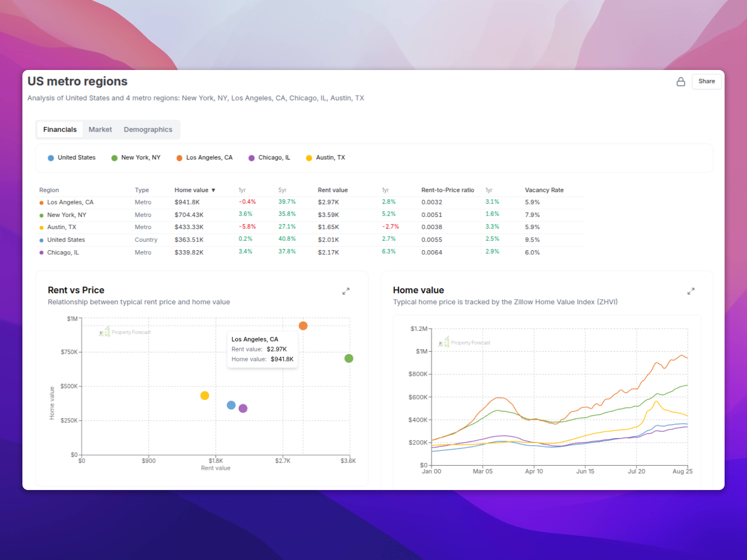The height and width of the screenshot is (560, 747).
Task: Click the Property Forecast watermark in line chart
Action: [465, 343]
